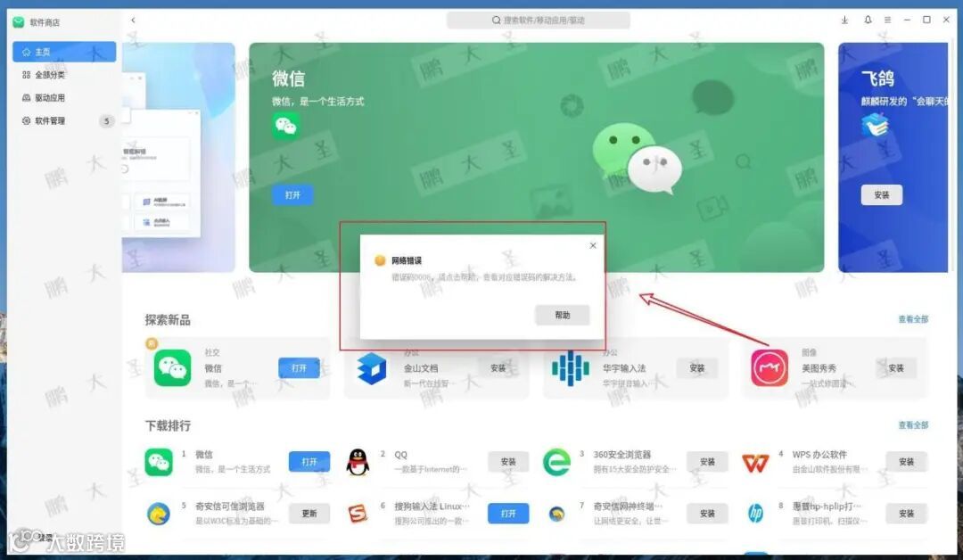
Task: Click the 飞鸽 app icon on banner
Action: tap(875, 126)
